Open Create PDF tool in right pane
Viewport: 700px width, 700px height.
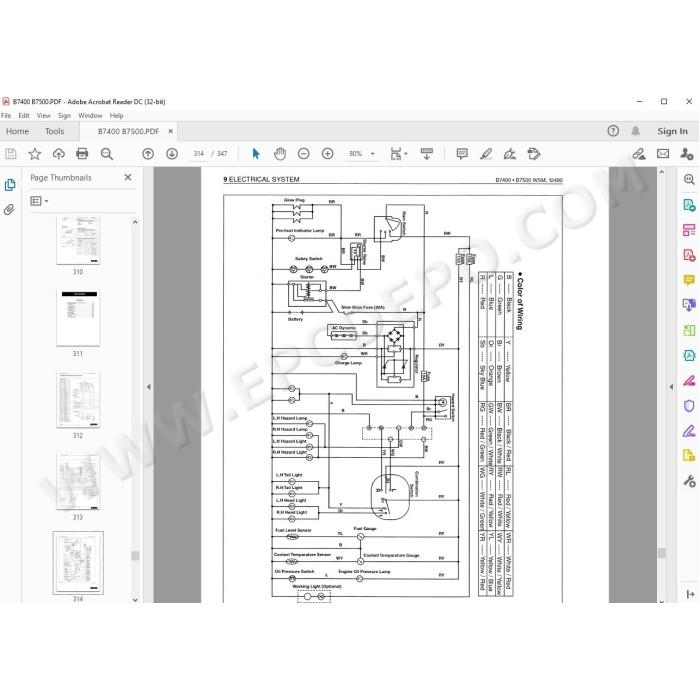click(x=689, y=255)
